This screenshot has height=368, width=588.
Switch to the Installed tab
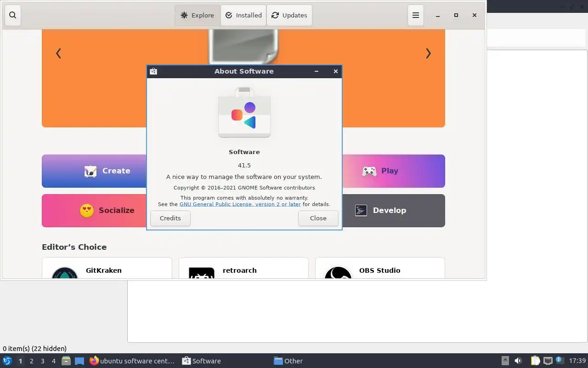[x=243, y=15]
